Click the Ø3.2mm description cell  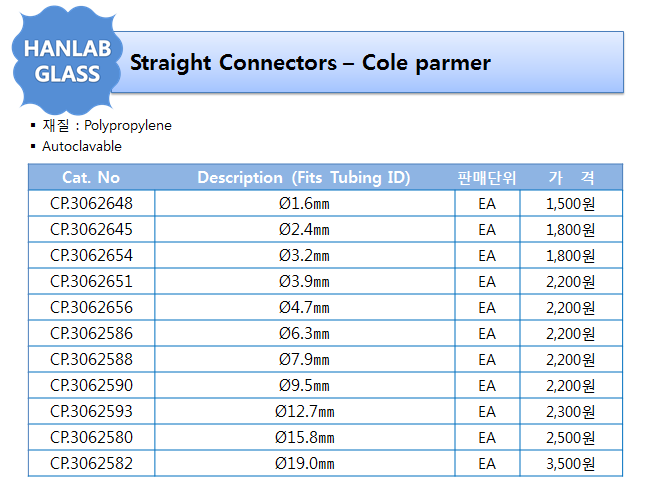click(x=304, y=256)
